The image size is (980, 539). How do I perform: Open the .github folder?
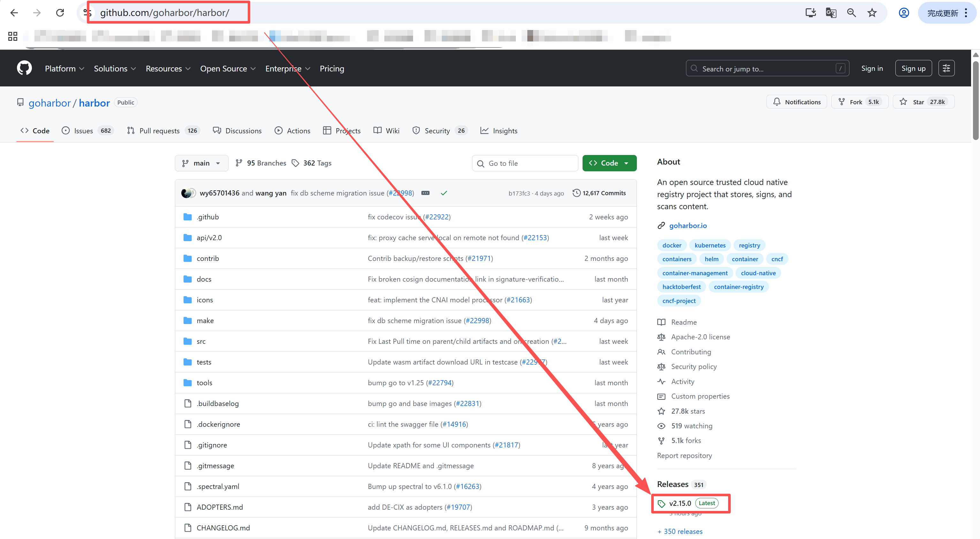pos(208,217)
